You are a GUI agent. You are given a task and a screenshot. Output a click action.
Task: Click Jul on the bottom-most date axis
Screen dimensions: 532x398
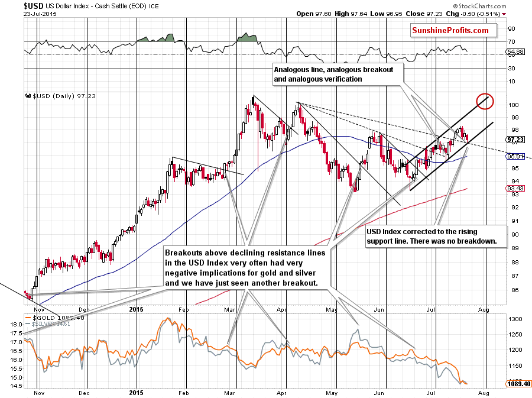(x=431, y=393)
